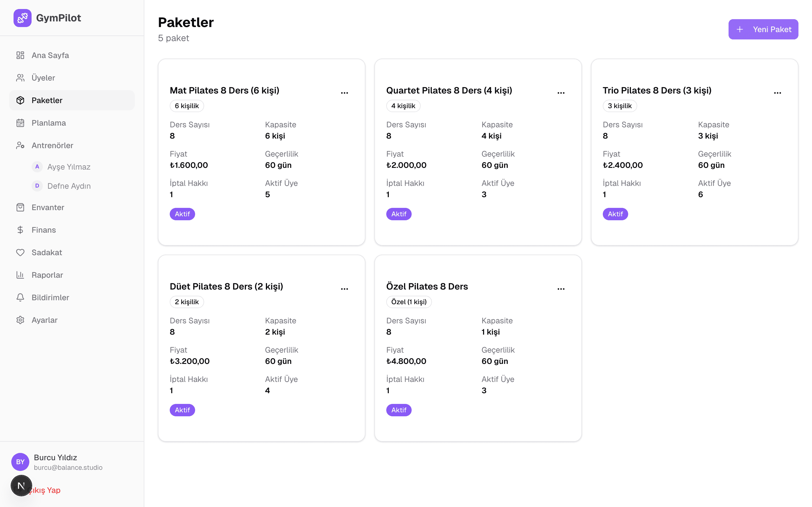812x507 pixels.
Task: Expand three-dot menu on Özel Pilates card
Action: pyautogui.click(x=561, y=289)
